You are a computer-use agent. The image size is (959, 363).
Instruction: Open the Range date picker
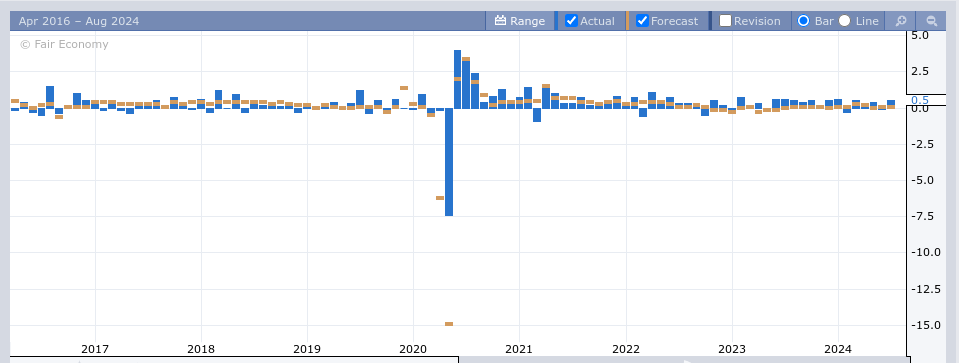(x=520, y=21)
